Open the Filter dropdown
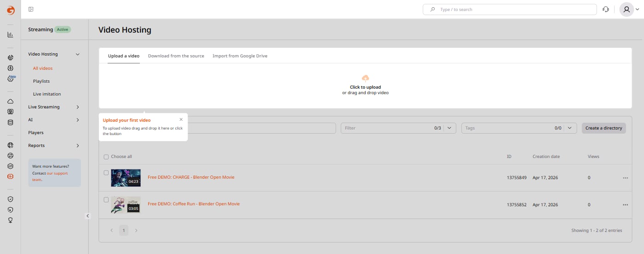 coord(398,128)
